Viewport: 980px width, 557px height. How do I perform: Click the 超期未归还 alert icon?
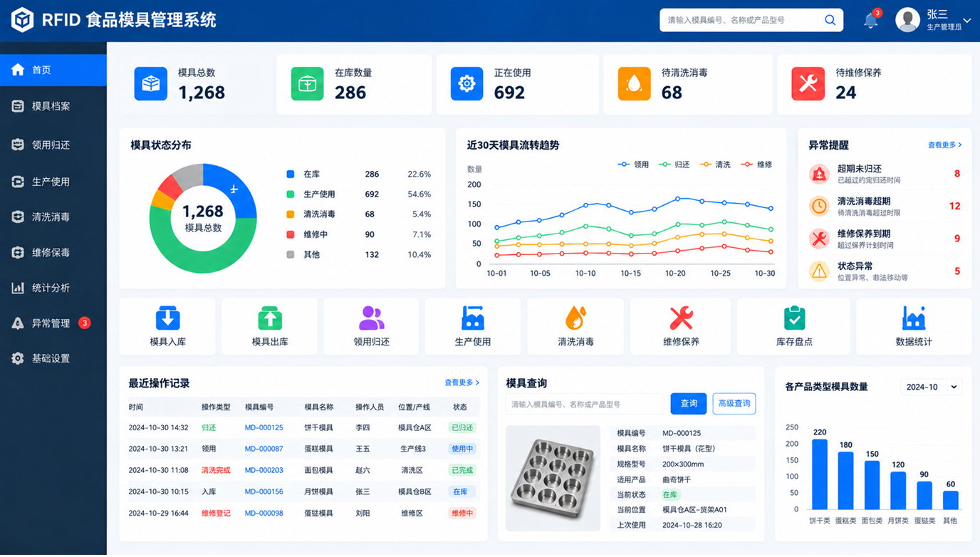tap(819, 174)
